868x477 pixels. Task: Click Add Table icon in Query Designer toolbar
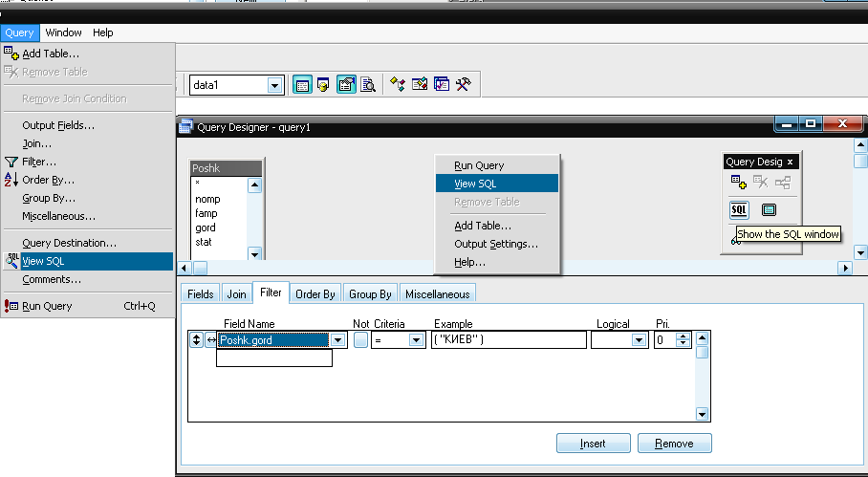(x=738, y=182)
